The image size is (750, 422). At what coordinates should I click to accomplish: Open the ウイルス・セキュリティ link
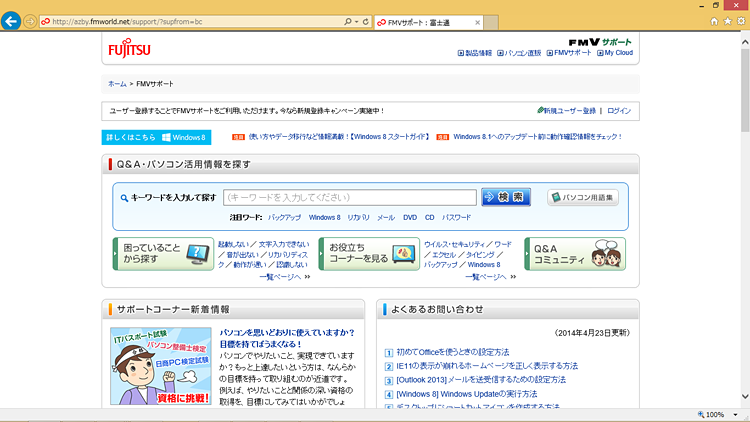coord(454,244)
